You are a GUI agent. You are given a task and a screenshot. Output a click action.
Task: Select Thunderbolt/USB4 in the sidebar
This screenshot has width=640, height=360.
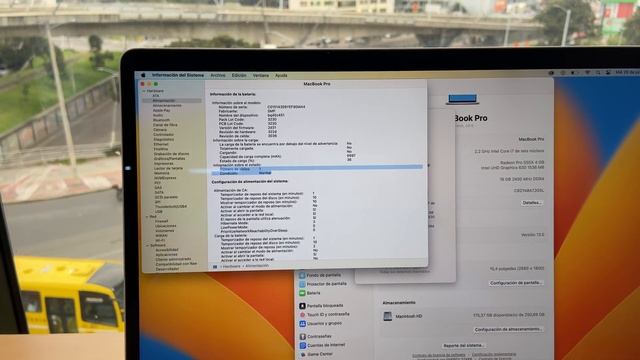pyautogui.click(x=171, y=207)
